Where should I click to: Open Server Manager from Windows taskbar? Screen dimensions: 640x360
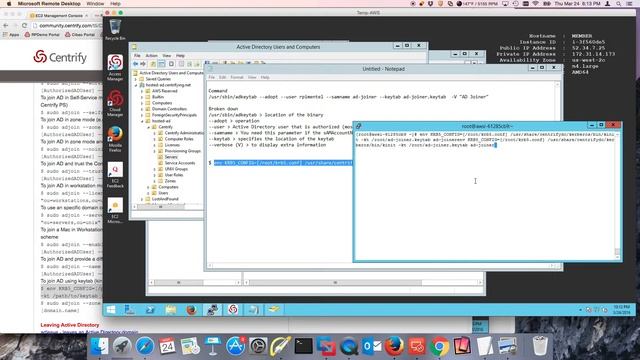(130, 310)
